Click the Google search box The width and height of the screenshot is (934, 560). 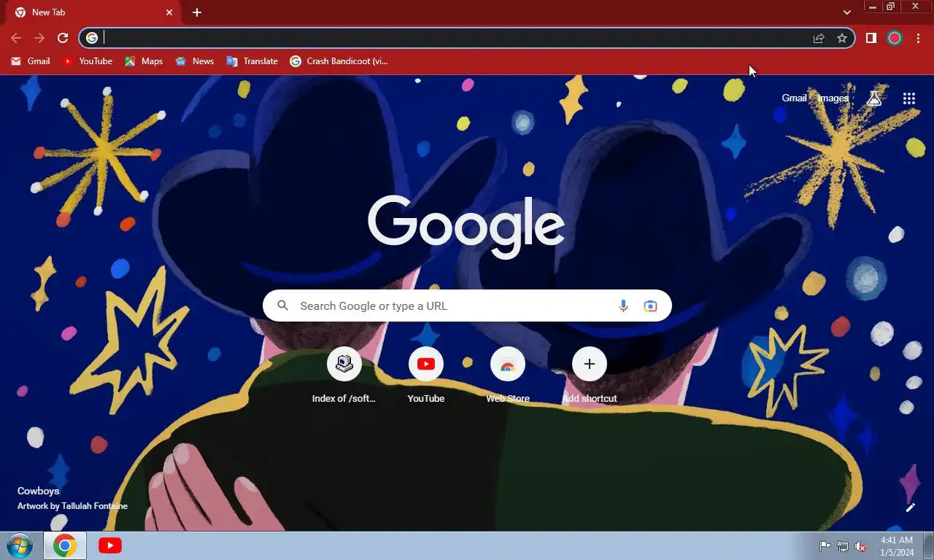click(467, 306)
